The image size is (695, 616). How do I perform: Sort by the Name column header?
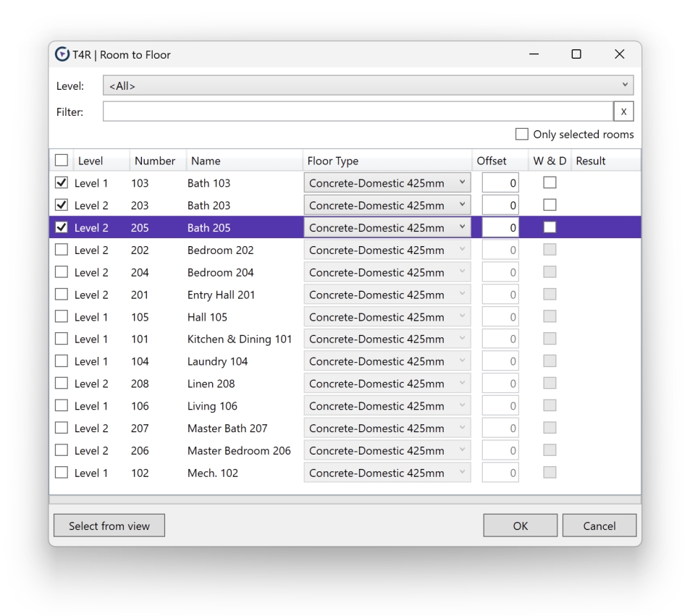tap(206, 161)
